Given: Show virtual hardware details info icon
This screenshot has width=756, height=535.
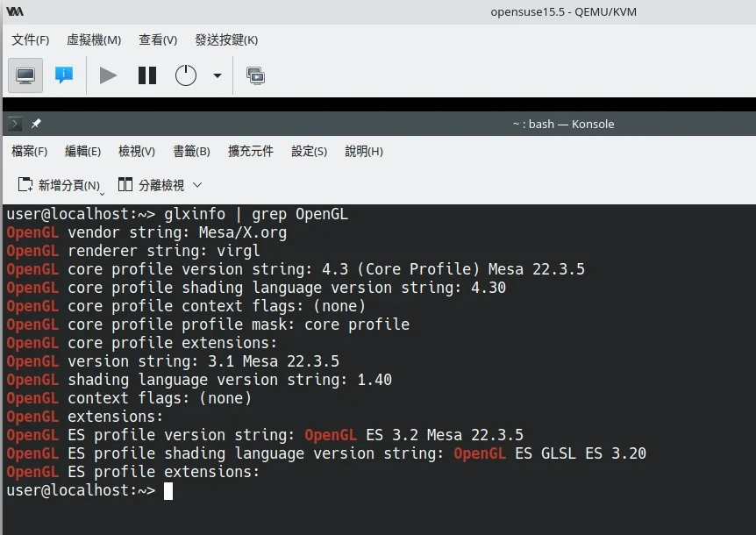Looking at the screenshot, I should pyautogui.click(x=64, y=75).
